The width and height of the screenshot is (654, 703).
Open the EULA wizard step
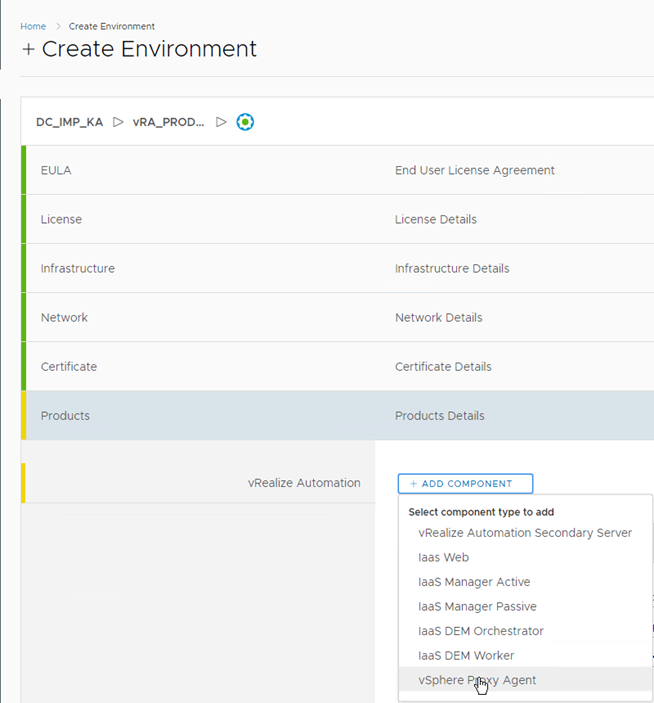point(56,170)
